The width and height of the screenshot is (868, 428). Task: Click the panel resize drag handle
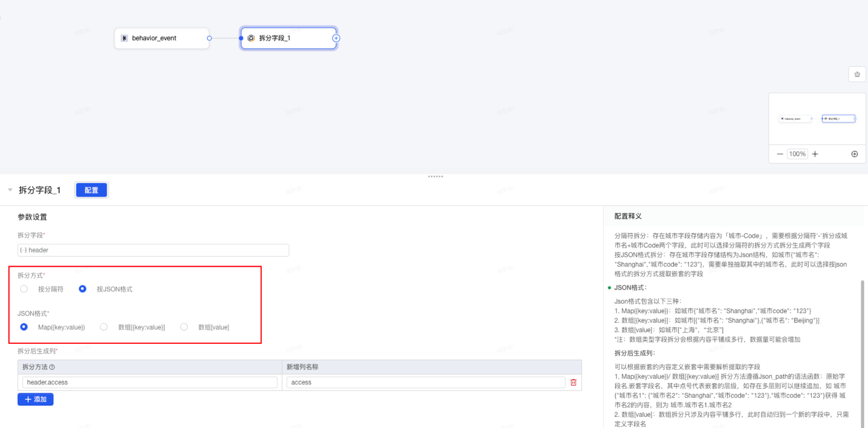point(435,176)
